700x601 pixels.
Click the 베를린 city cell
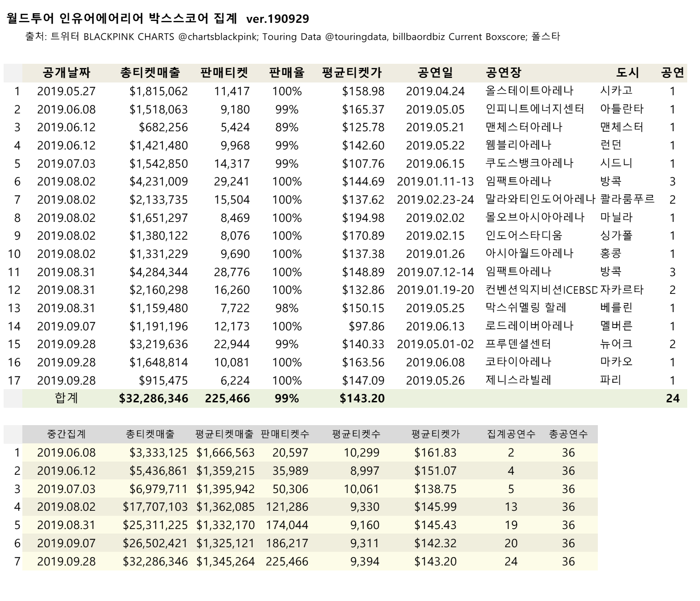pyautogui.click(x=617, y=308)
